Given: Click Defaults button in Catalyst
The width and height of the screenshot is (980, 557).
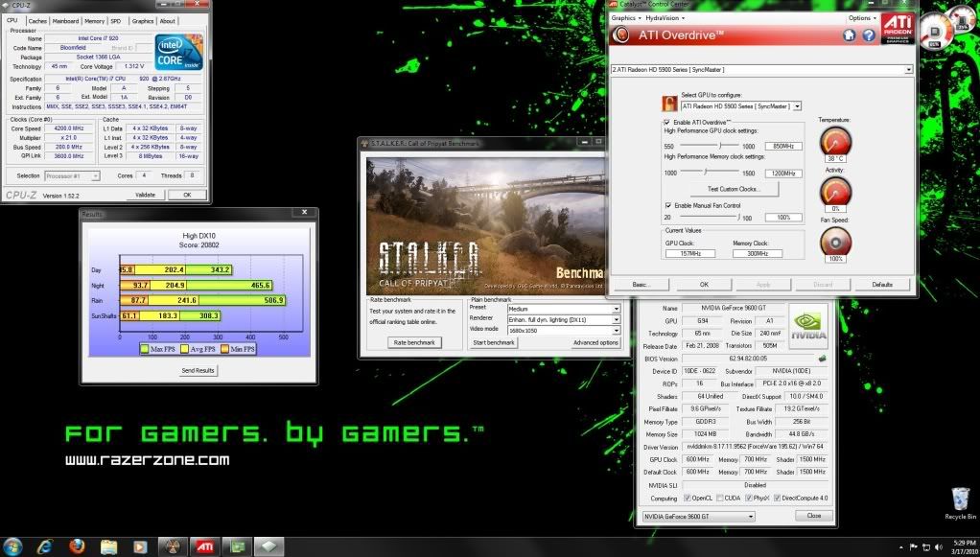Looking at the screenshot, I should click(882, 285).
